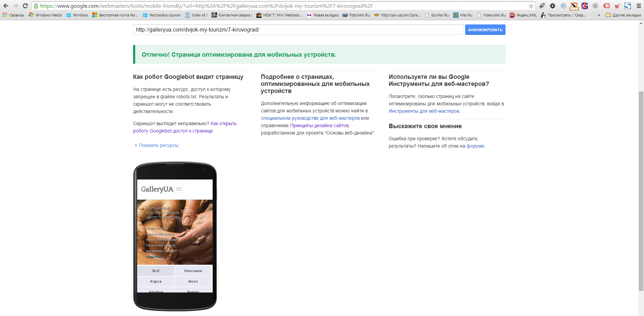The image size is (644, 316).
Task: Click the АНАЛИЗИРОВАТЬ button
Action: [485, 30]
